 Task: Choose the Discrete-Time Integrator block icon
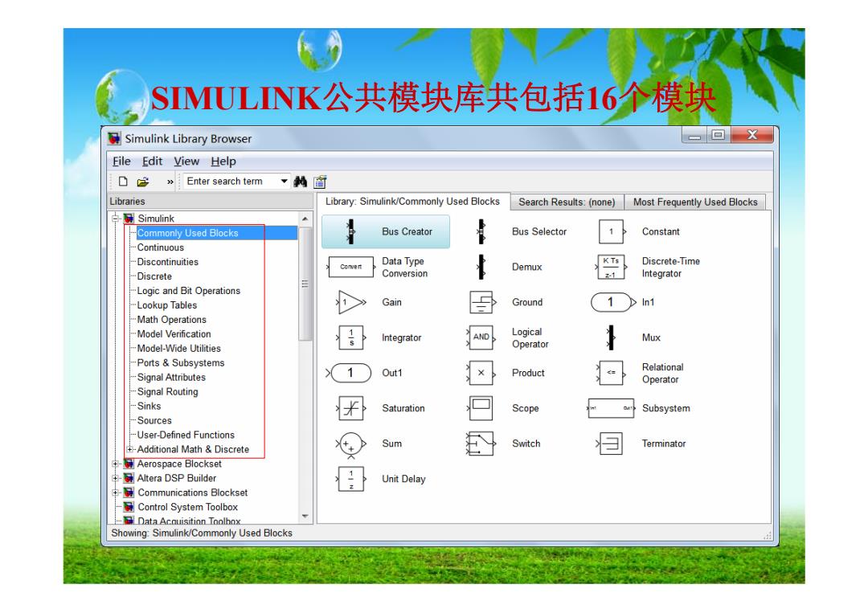[x=611, y=268]
